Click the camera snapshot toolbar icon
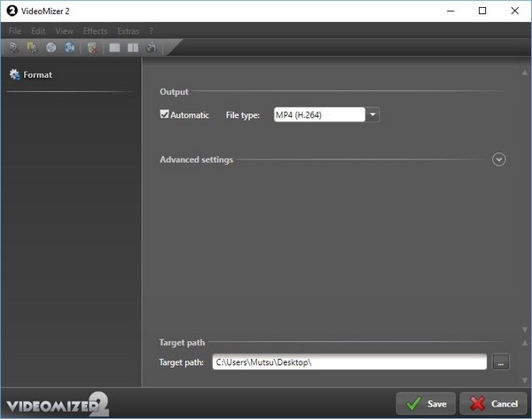Viewport: 532px width, 419px height. click(151, 48)
